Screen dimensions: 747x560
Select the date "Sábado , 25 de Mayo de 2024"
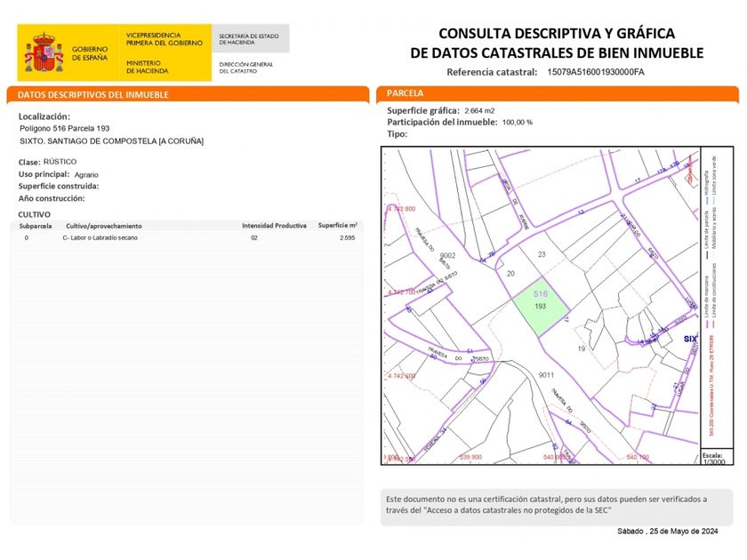pos(668,532)
